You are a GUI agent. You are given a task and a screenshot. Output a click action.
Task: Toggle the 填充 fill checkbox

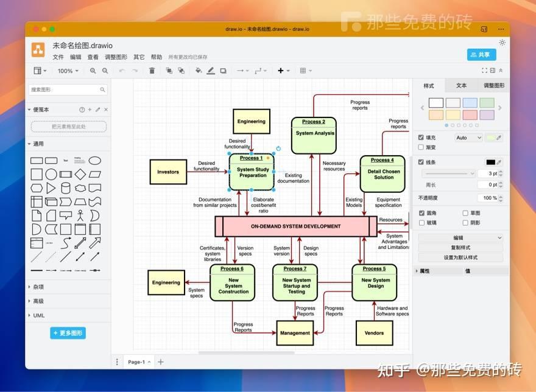tap(421, 138)
